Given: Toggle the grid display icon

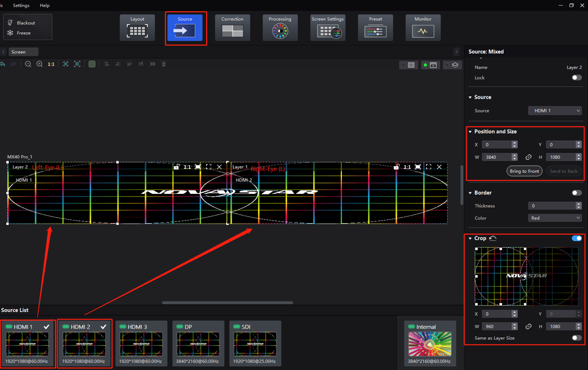Looking at the screenshot, I should click(92, 64).
